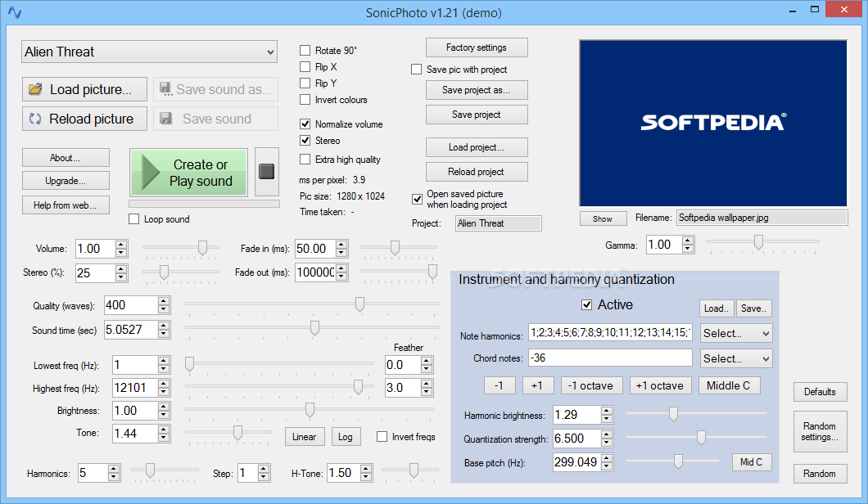The height and width of the screenshot is (504, 868).
Task: Open the Alien Threat preset dropdown
Action: tap(150, 52)
